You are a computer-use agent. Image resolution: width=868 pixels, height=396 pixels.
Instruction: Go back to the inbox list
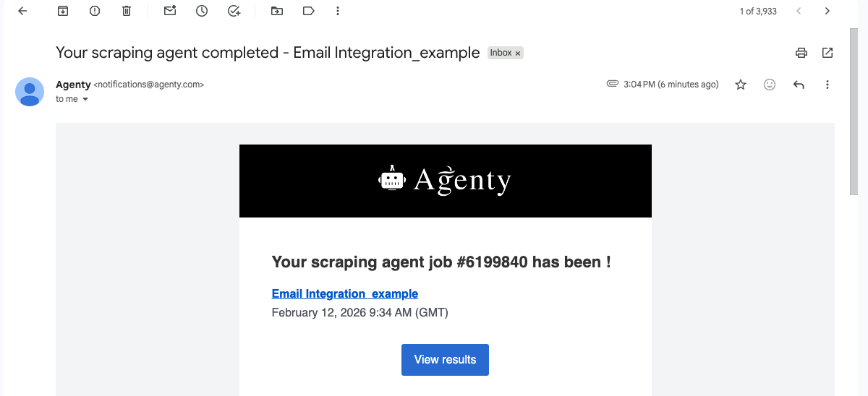pos(22,11)
